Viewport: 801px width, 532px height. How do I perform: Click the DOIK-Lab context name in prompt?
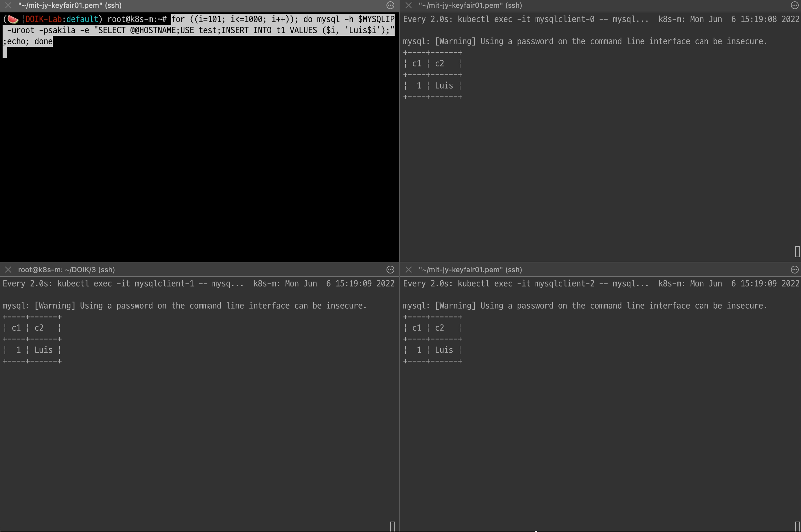click(43, 19)
